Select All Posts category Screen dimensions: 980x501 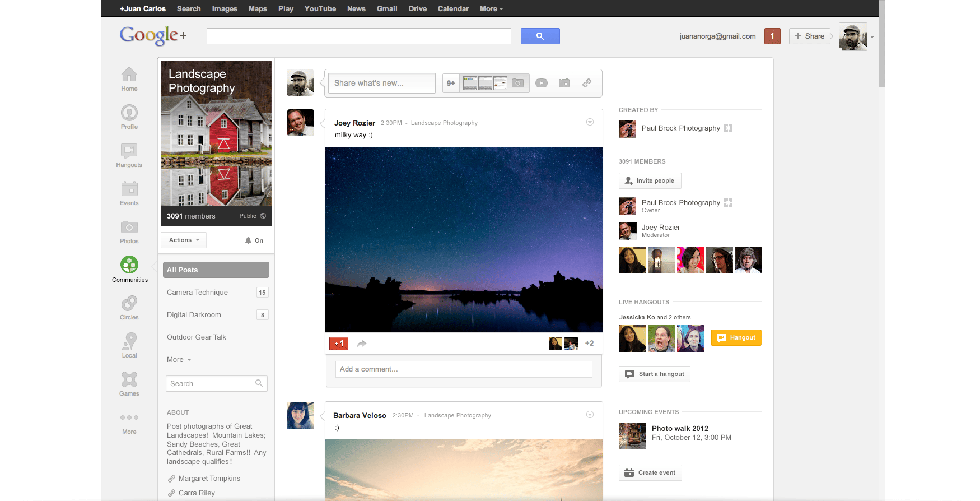(216, 270)
